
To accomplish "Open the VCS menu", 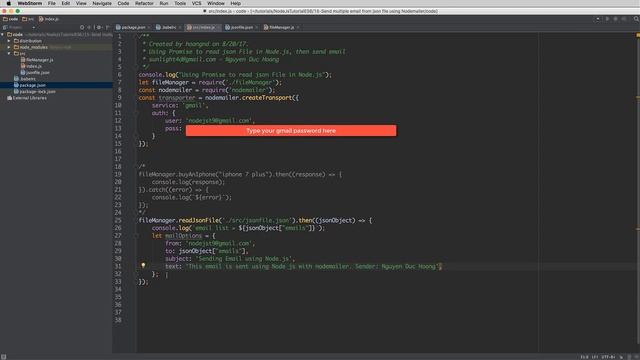I will (196, 3).
